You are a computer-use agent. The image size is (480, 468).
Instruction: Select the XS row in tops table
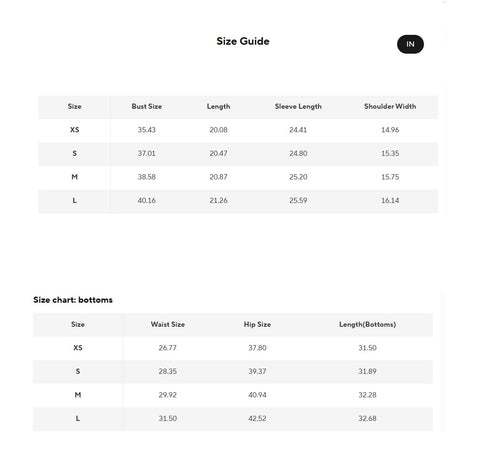[238, 130]
